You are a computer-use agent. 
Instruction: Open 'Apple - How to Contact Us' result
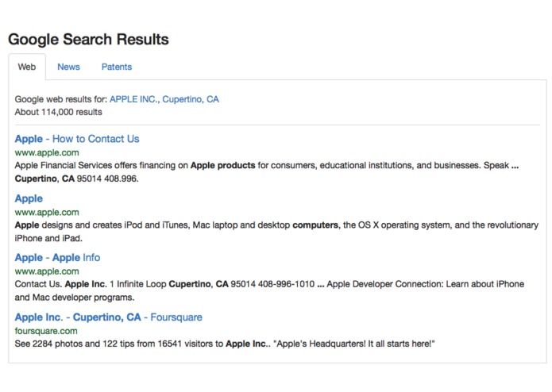77,139
